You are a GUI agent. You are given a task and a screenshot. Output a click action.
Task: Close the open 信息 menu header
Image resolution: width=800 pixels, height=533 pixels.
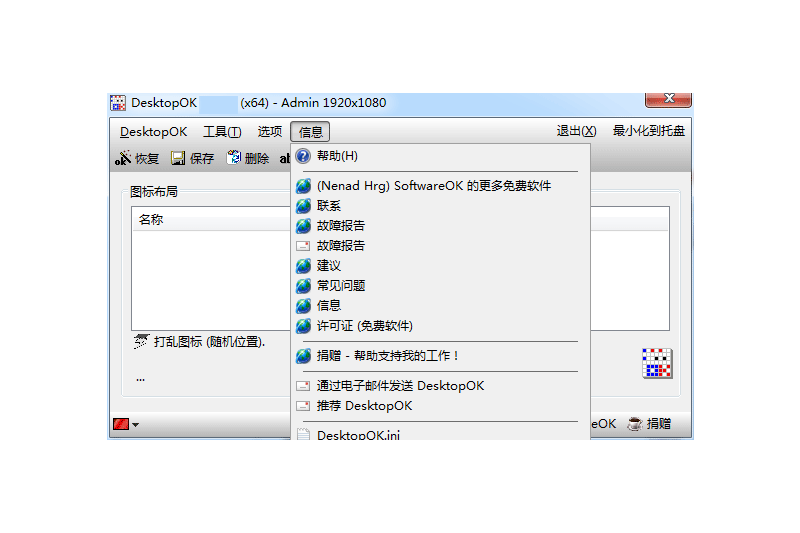310,132
